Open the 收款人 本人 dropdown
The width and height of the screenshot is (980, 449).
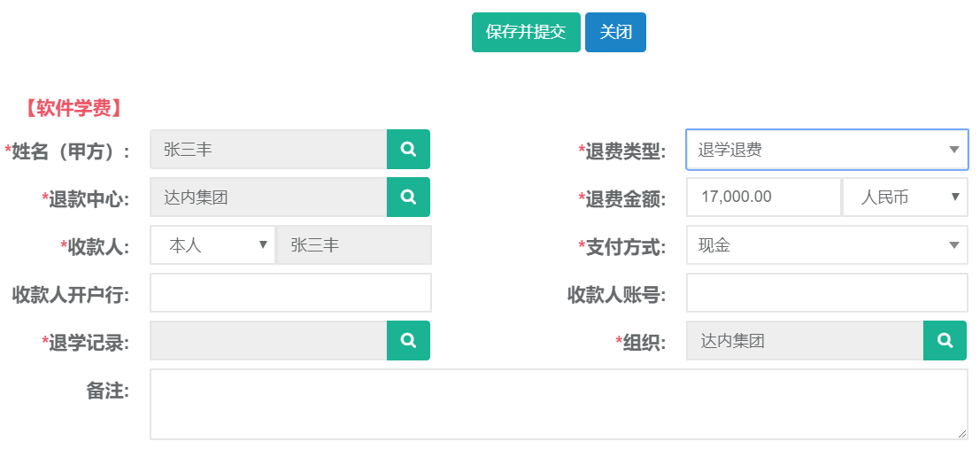click(212, 245)
